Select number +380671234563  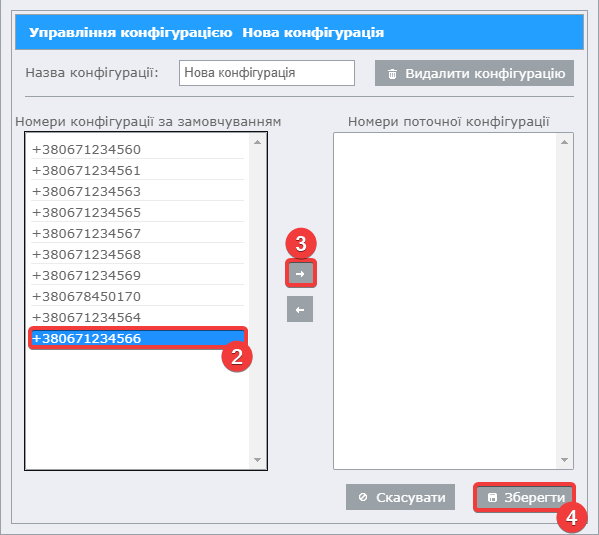(138, 191)
